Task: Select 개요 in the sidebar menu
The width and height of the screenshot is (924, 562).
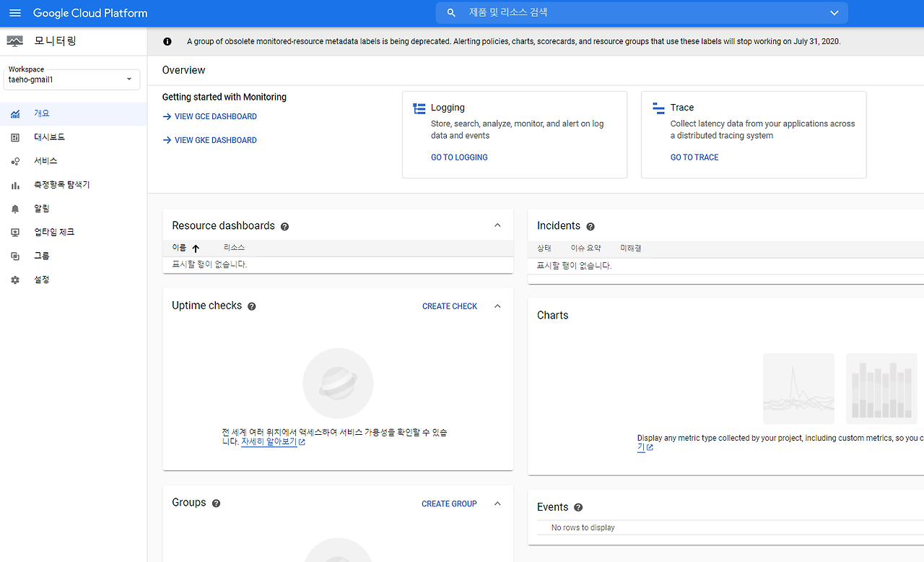Action: click(74, 113)
